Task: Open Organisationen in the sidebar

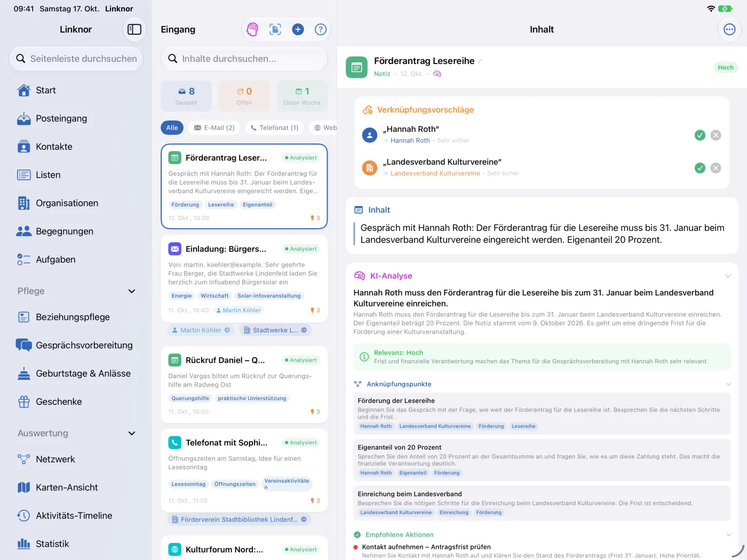Action: pyautogui.click(x=76, y=203)
